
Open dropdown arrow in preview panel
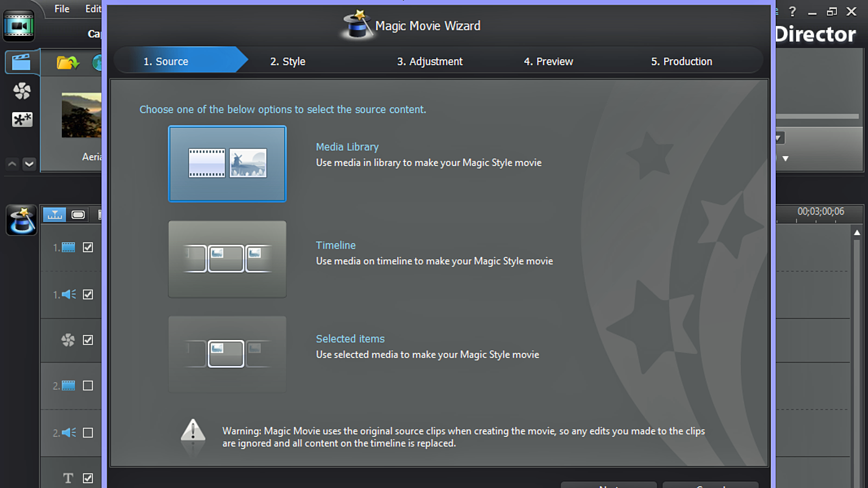tap(785, 159)
